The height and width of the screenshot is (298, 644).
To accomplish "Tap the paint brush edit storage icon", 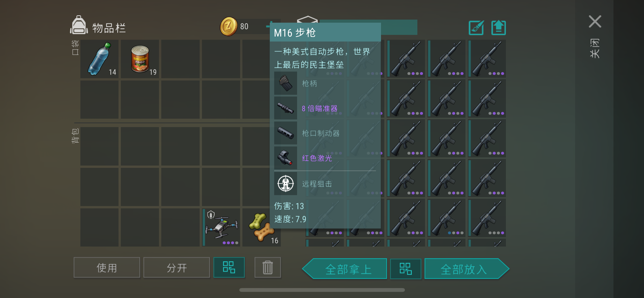I will [x=476, y=28].
